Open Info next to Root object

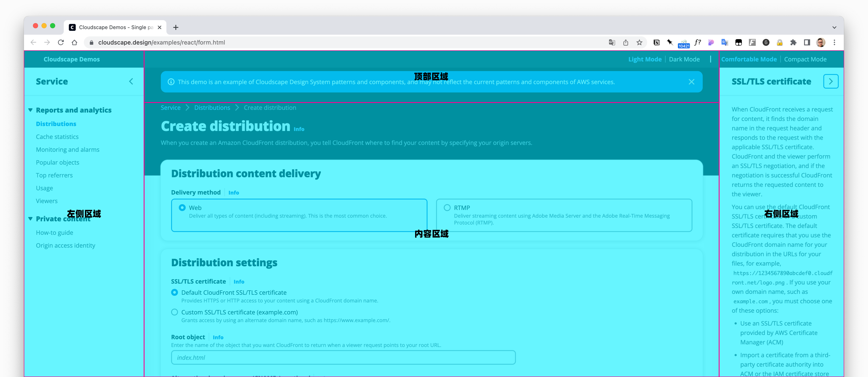click(218, 337)
